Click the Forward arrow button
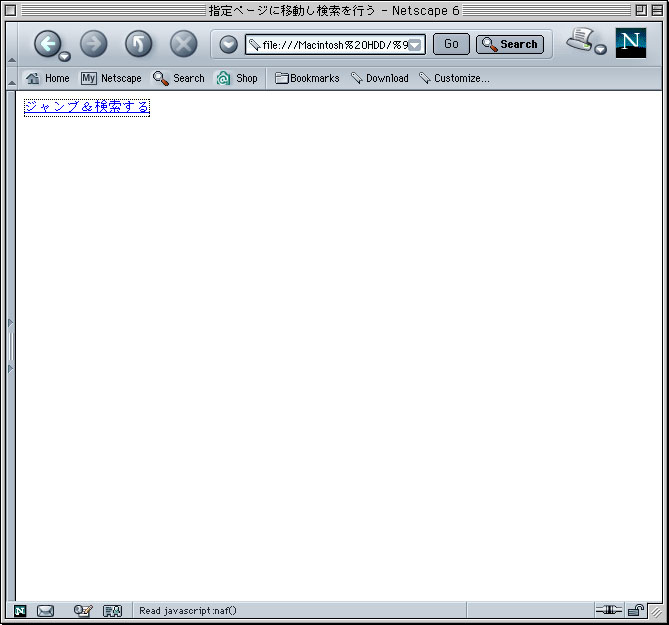 coord(93,44)
